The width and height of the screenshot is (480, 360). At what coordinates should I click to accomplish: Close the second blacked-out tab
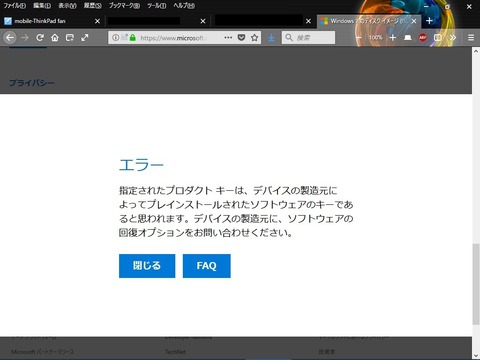(203, 21)
